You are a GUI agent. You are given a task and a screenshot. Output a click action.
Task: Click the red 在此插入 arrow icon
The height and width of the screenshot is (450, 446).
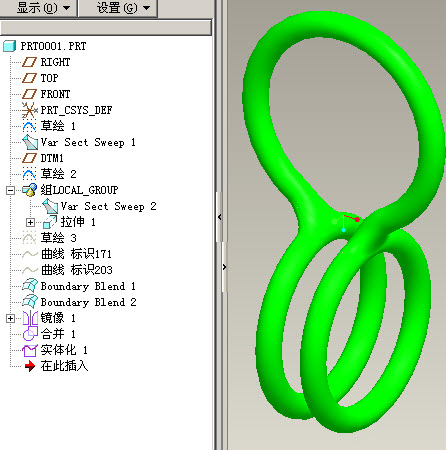point(30,366)
